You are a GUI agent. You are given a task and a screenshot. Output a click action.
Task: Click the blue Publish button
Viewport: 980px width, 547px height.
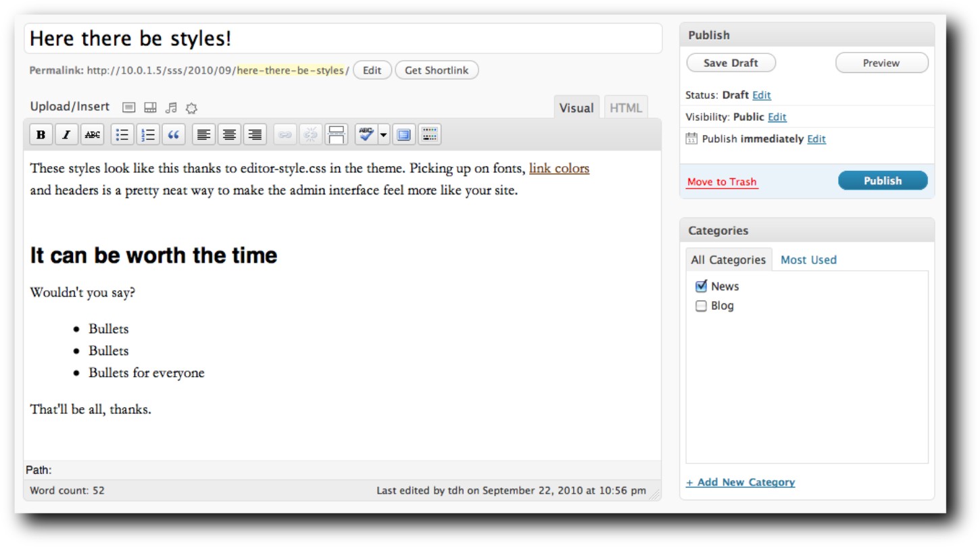[x=883, y=180]
